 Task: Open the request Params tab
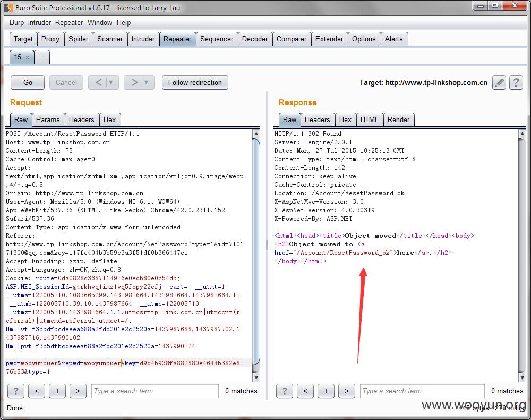click(48, 120)
